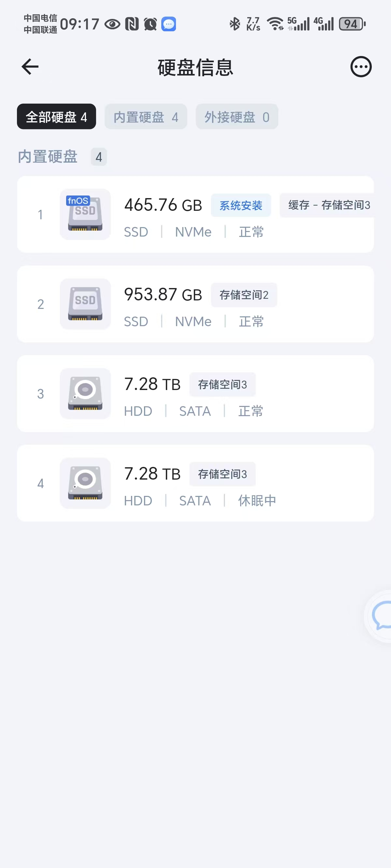
Task: Tap the 内置硬盘 section count badge
Action: pos(99,157)
